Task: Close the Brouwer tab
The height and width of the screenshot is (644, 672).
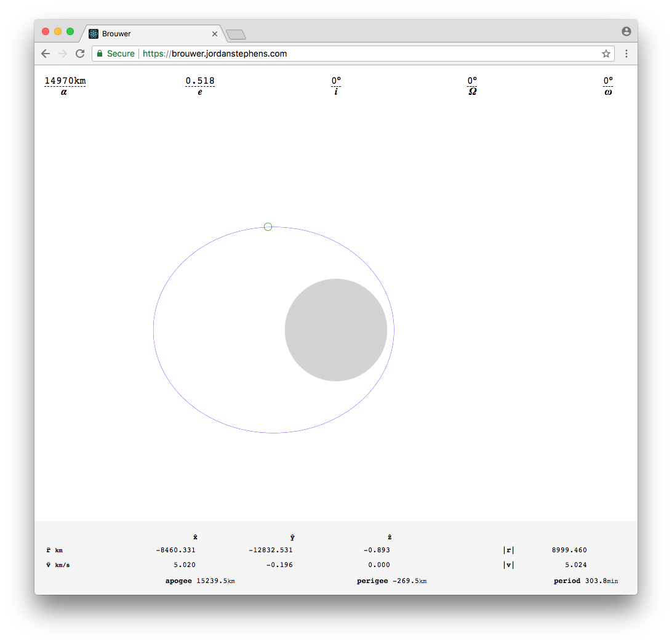Action: coord(215,34)
